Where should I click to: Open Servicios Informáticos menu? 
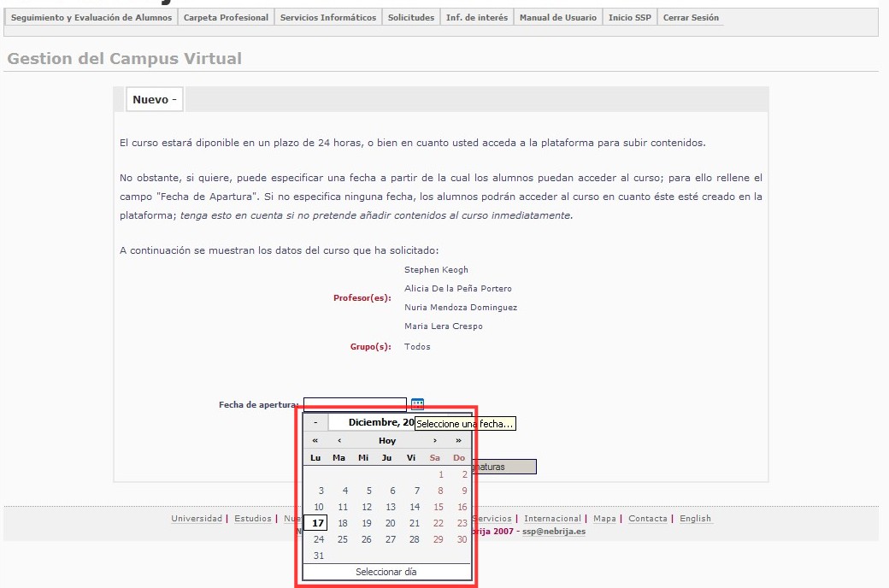click(328, 18)
